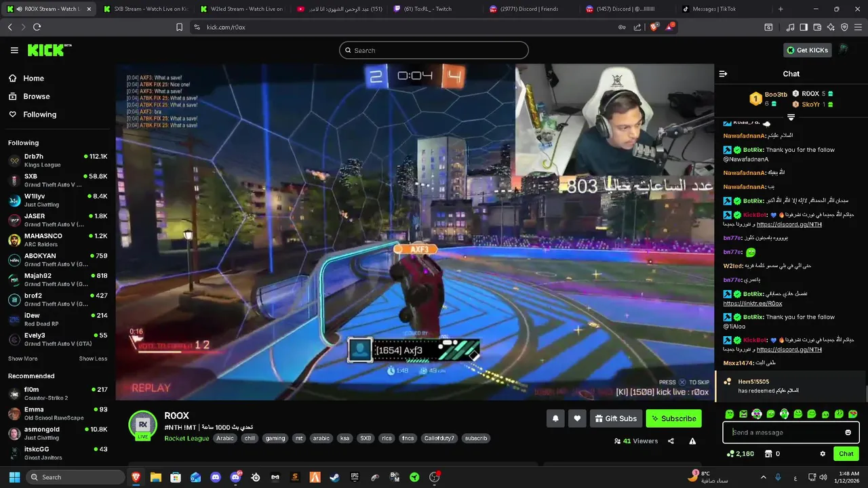Open Following in sidebar

click(x=32, y=115)
